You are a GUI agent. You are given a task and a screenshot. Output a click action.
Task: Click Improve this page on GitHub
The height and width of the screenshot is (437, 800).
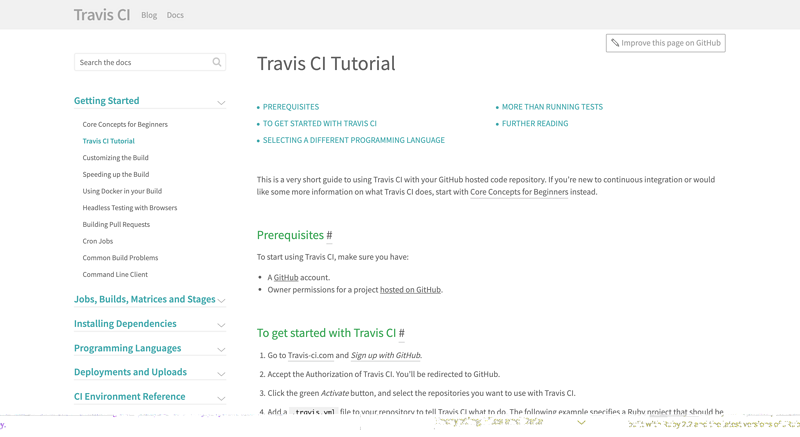pyautogui.click(x=665, y=43)
